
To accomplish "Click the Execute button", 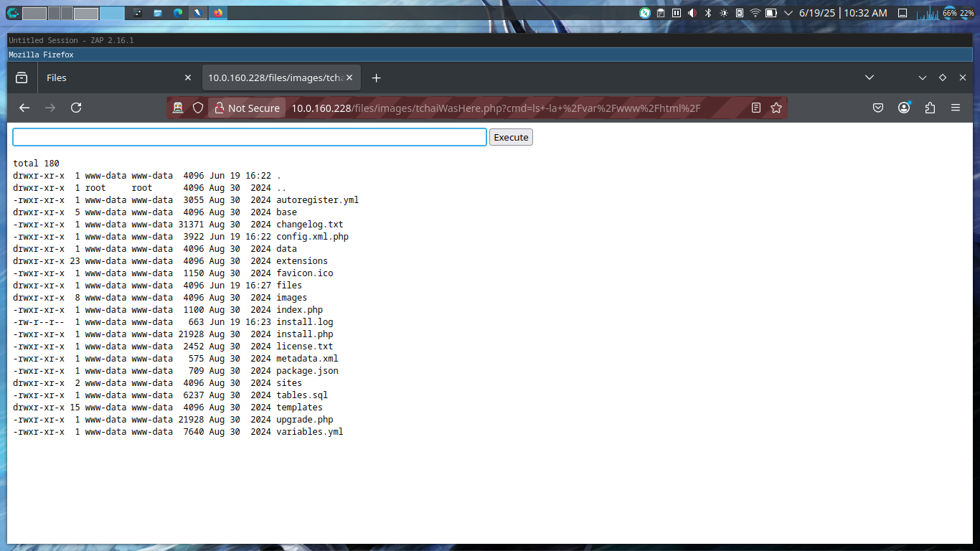I will [511, 137].
